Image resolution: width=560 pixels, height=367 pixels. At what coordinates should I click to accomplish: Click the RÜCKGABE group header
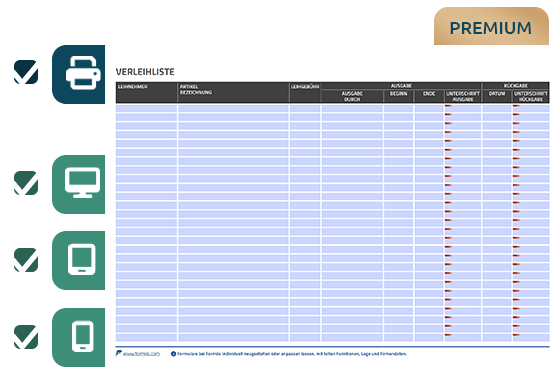pos(516,86)
